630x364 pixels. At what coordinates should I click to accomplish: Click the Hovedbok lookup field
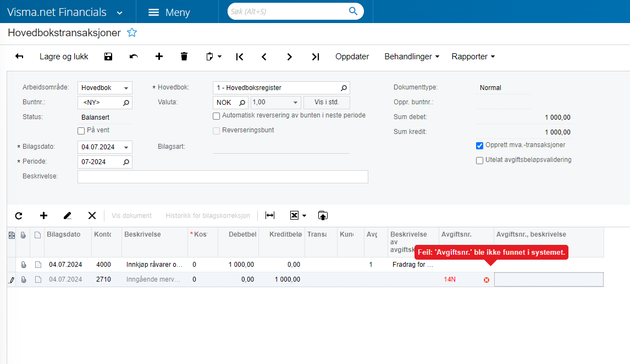tap(281, 88)
